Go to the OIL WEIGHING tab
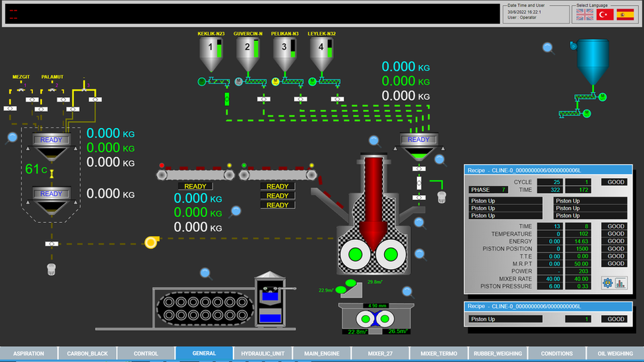644x362 pixels. coord(615,353)
